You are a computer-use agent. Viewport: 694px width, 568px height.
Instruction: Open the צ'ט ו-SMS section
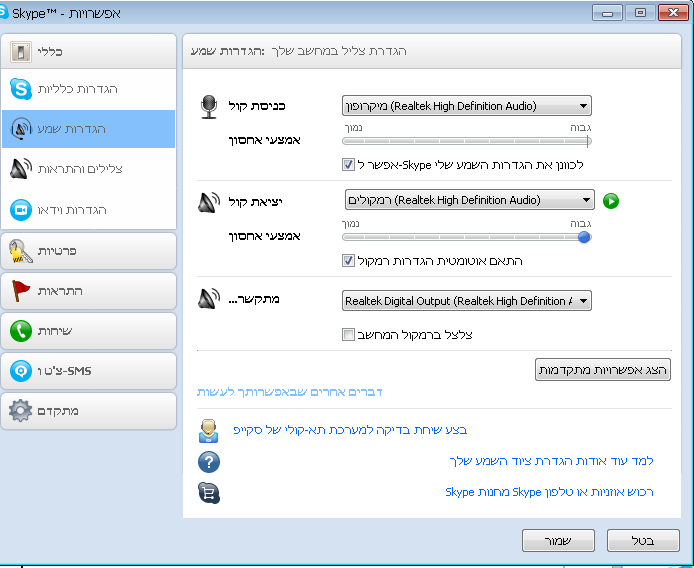(x=89, y=371)
